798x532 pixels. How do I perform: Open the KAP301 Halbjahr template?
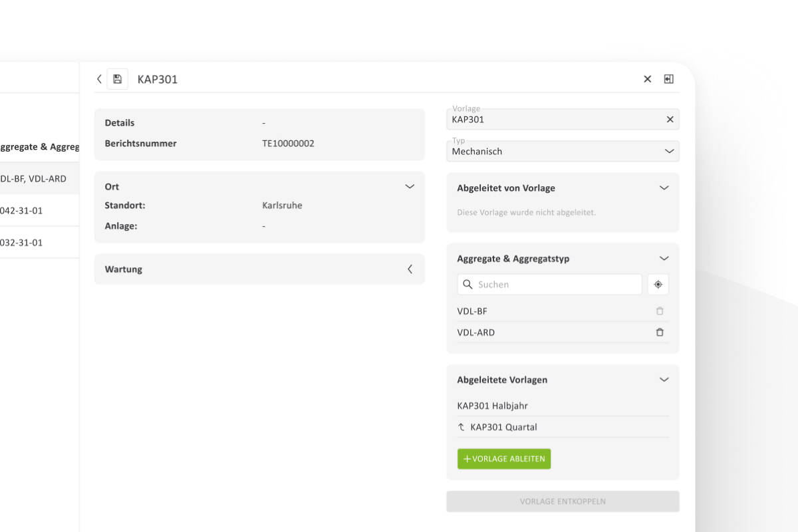493,406
